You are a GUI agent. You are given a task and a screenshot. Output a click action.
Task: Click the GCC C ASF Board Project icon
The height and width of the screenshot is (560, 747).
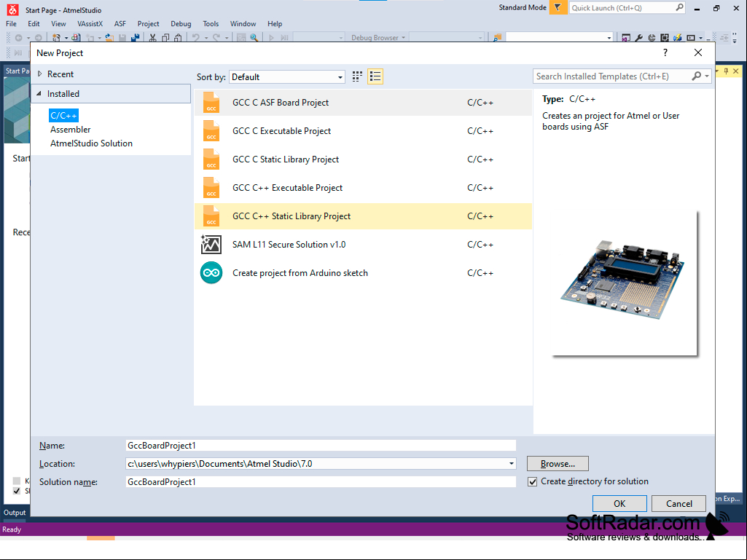click(211, 103)
